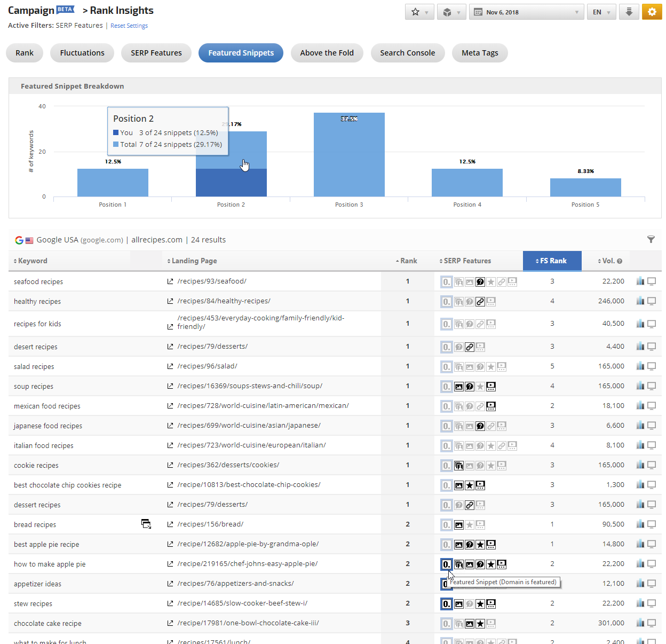Open the external link for seafood recipes landing page
The image size is (666, 644).
point(170,281)
